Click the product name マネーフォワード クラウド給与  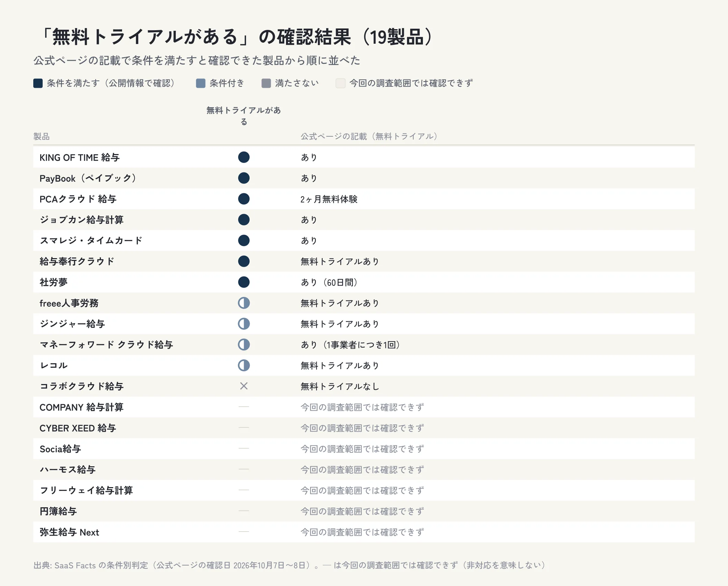click(106, 345)
